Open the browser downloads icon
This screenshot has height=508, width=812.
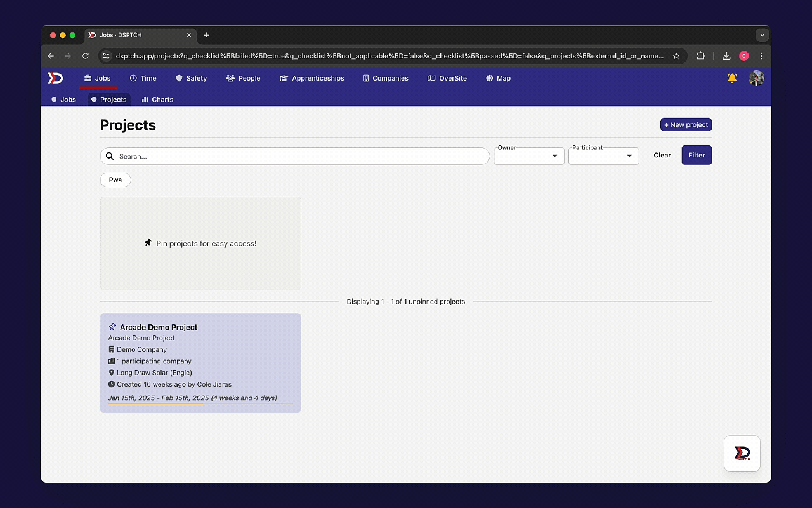[x=726, y=56]
